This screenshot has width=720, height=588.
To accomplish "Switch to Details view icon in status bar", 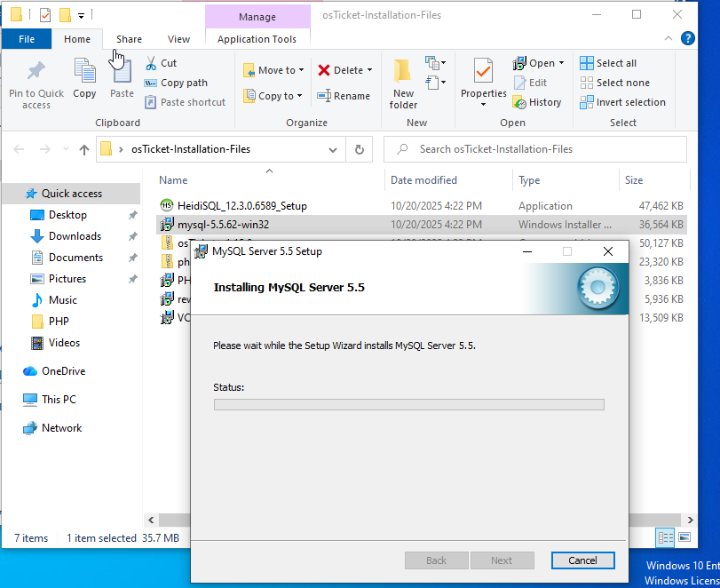I will click(665, 537).
